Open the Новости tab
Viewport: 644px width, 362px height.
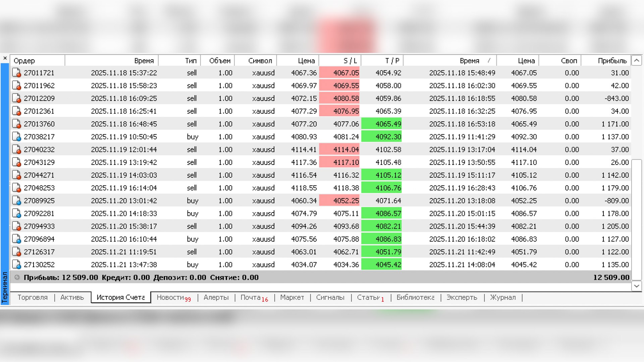click(x=173, y=297)
